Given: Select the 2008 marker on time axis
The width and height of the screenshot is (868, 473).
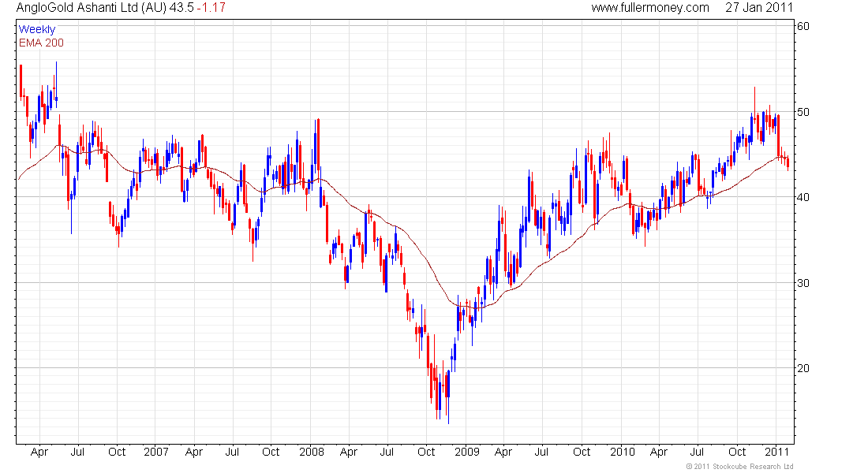Looking at the screenshot, I should [x=311, y=453].
